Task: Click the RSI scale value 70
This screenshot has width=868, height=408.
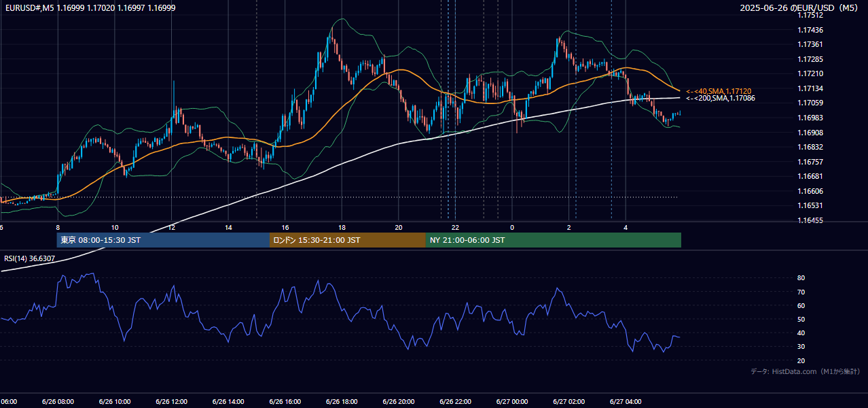Action: point(801,292)
